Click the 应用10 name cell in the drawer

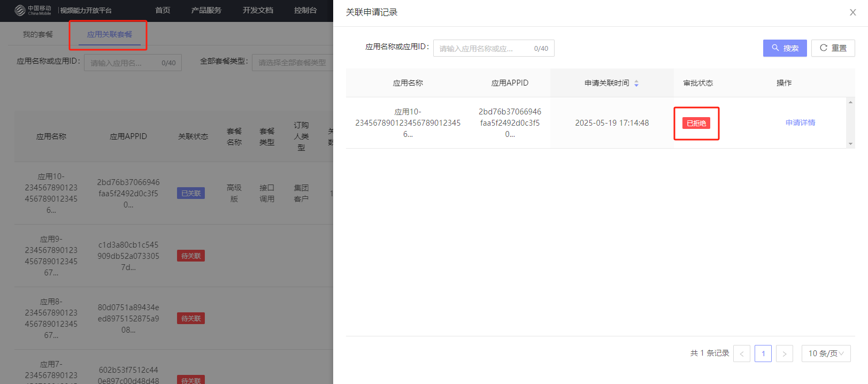(x=408, y=123)
